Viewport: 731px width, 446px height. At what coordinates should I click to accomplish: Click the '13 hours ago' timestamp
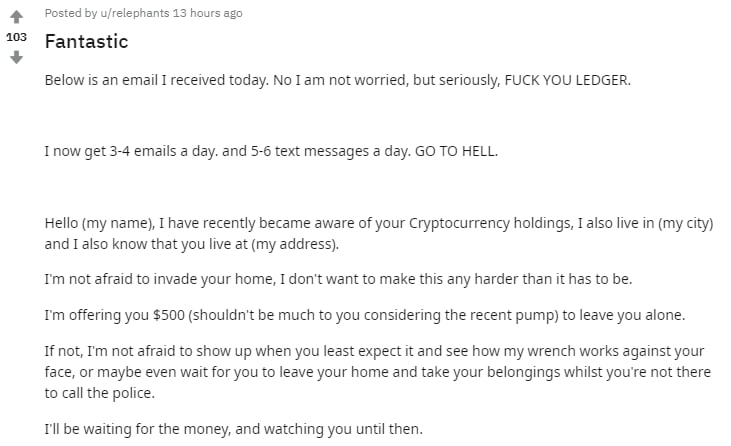[x=207, y=13]
